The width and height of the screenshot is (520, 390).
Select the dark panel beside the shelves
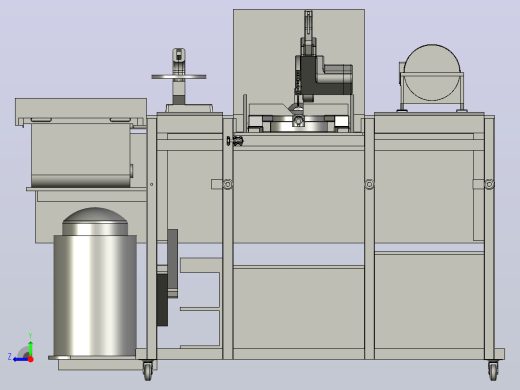tap(162, 299)
